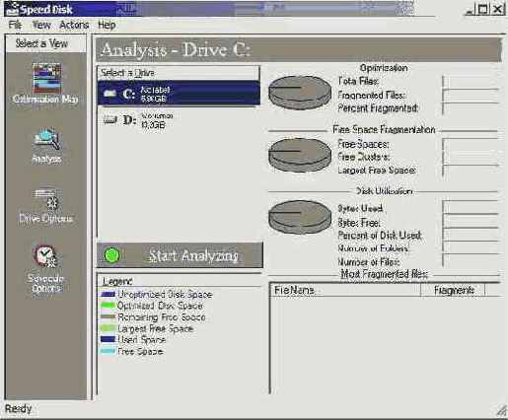This screenshot has width=508, height=420.
Task: Click the Disk Utilization pie disk
Action: [x=300, y=217]
